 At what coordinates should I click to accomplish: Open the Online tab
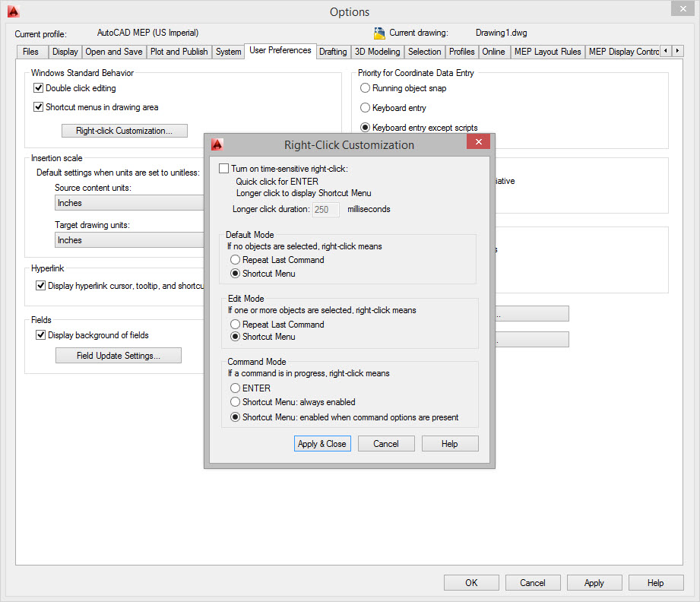coord(494,52)
